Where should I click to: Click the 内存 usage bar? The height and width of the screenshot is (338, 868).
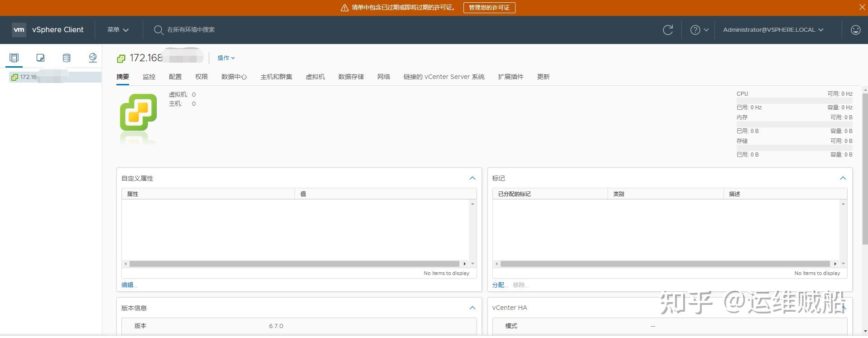(795, 124)
